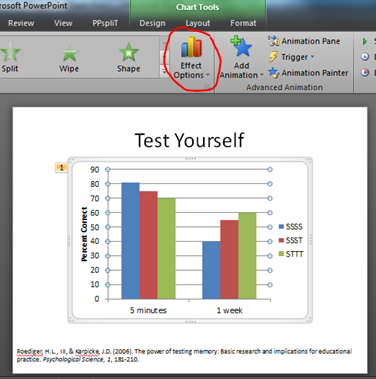Open the Animation group dialog launcher
The width and height of the screenshot is (376, 379).
pos(208,87)
